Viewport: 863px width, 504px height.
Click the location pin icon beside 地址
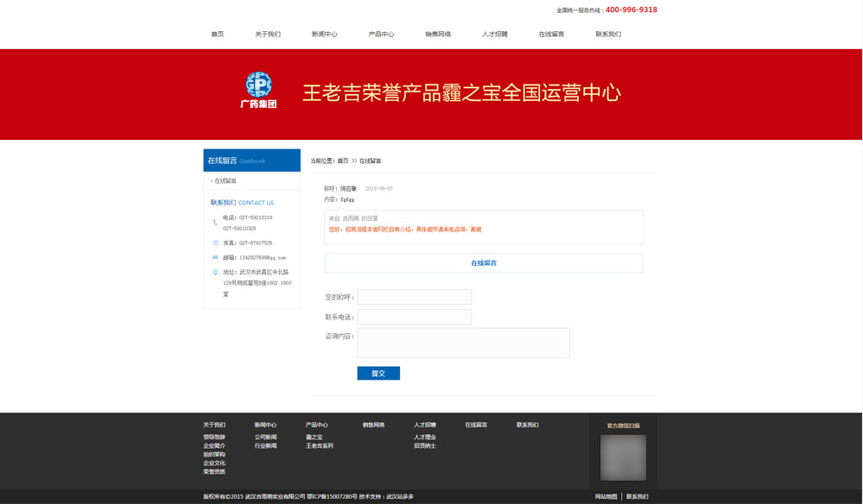point(215,272)
